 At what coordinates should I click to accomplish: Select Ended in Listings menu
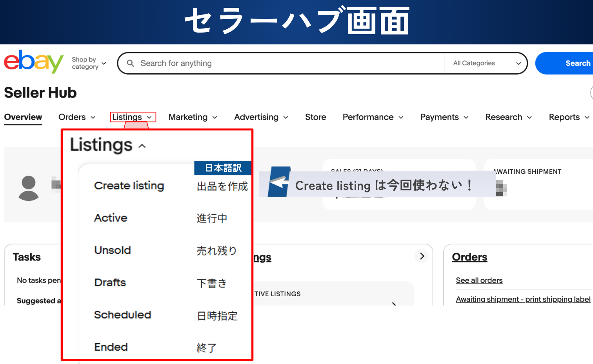(111, 347)
